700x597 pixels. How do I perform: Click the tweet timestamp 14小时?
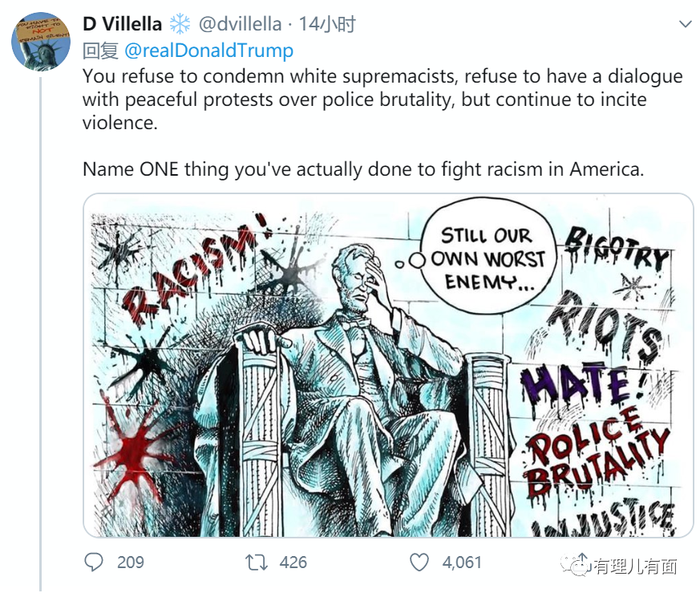pos(327,24)
